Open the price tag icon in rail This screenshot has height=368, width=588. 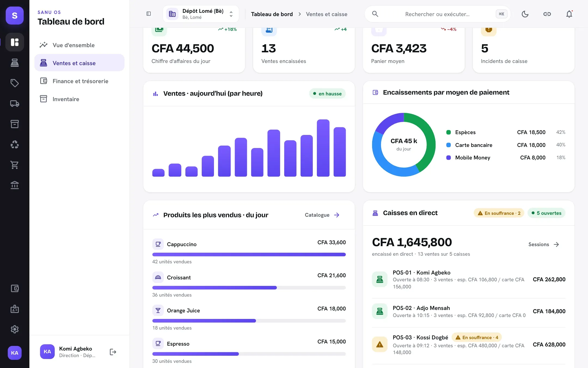point(15,83)
